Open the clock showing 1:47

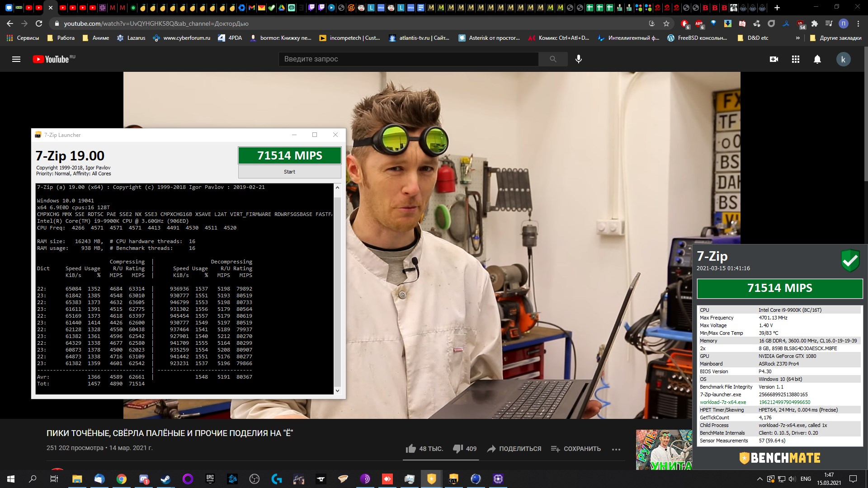[x=829, y=479]
